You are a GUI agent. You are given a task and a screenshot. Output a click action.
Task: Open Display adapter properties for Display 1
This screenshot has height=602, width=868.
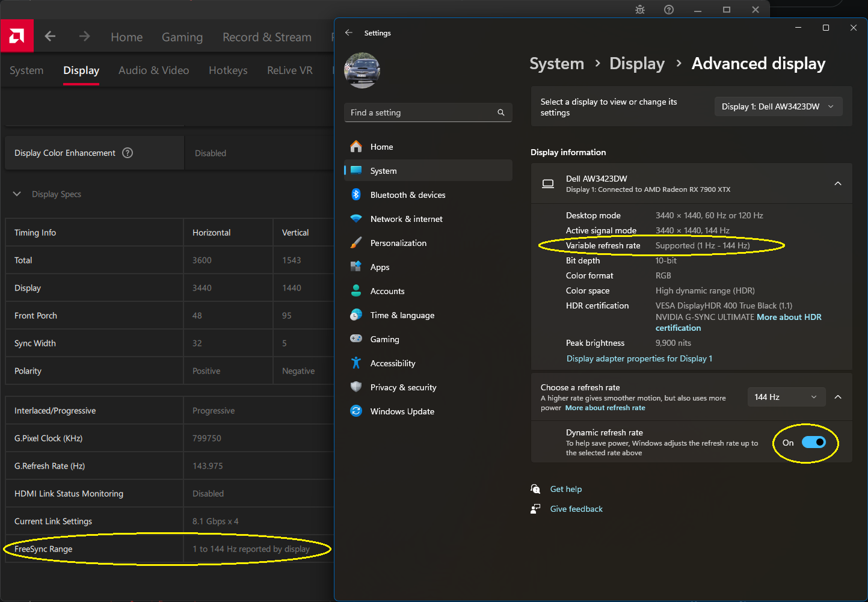639,358
